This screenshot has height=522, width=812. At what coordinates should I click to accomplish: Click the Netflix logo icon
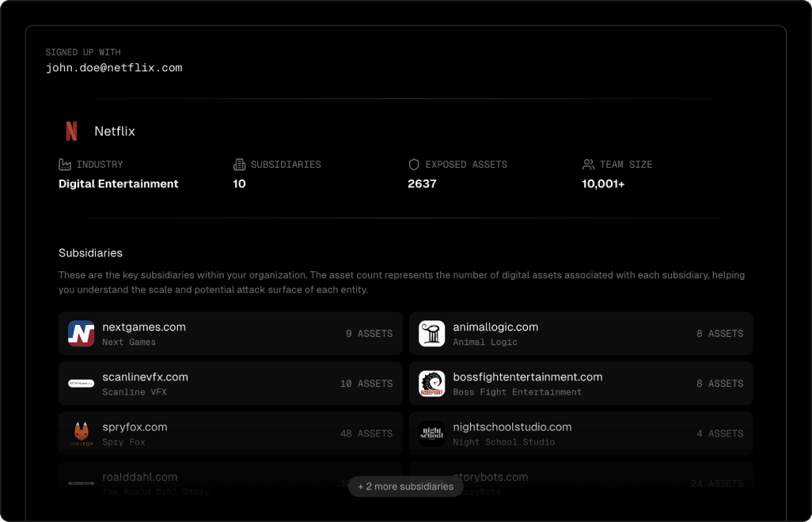click(71, 131)
